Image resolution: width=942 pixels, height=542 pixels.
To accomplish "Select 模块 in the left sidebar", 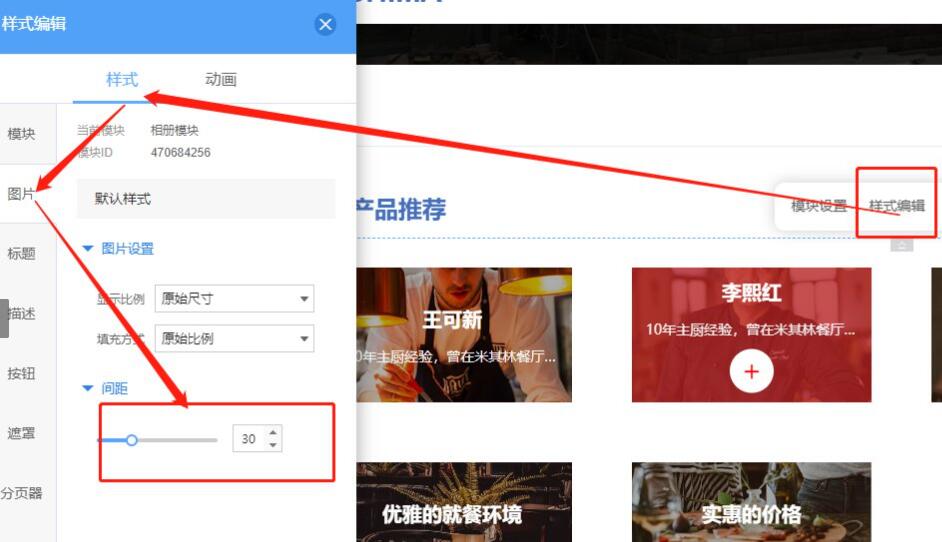I will click(x=22, y=134).
